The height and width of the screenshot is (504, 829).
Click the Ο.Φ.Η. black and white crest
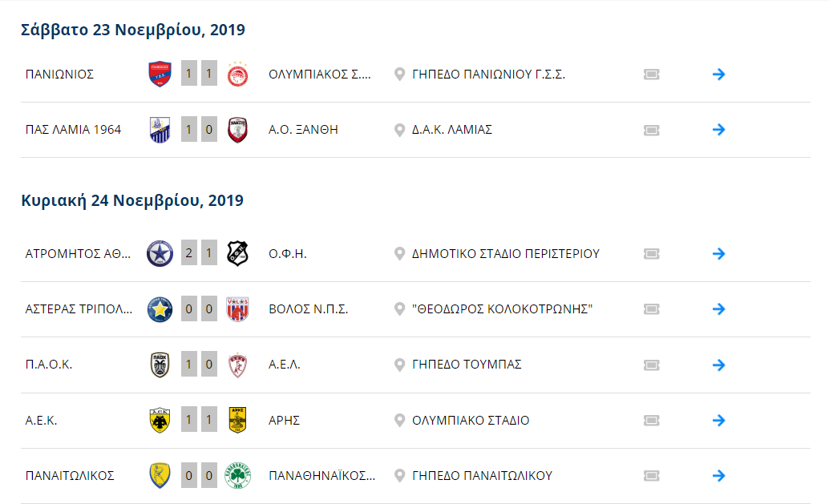coord(237,253)
